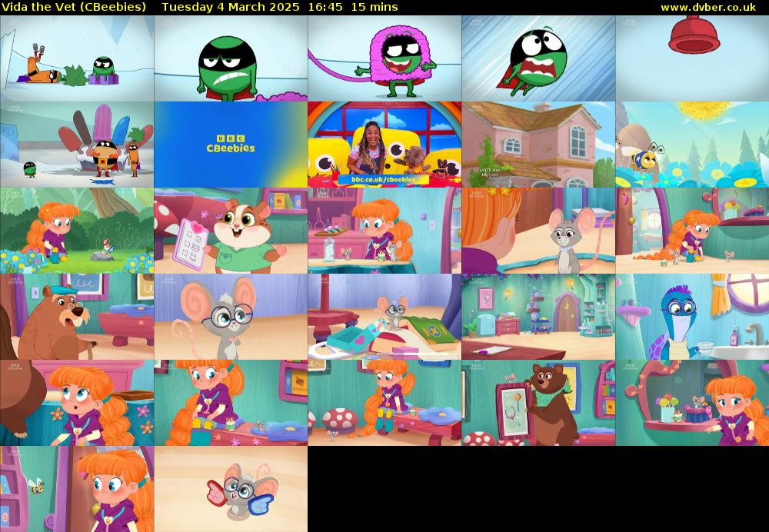Click the empty clinic room with door thumbnail
Screen dimensions: 769x532
pos(538,317)
